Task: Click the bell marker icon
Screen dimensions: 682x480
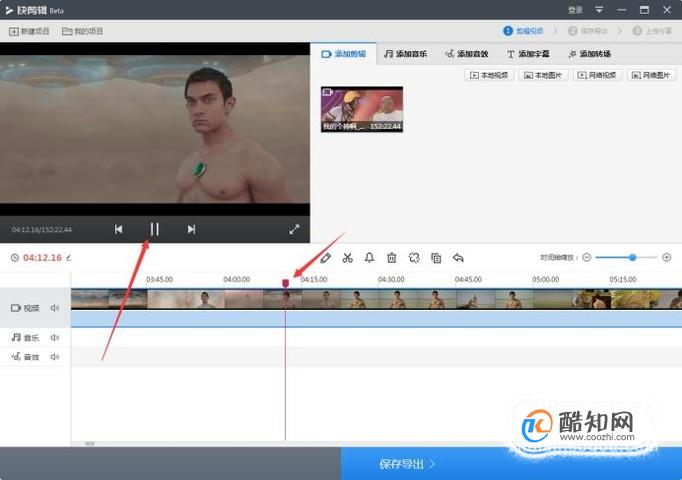Action: point(369,258)
